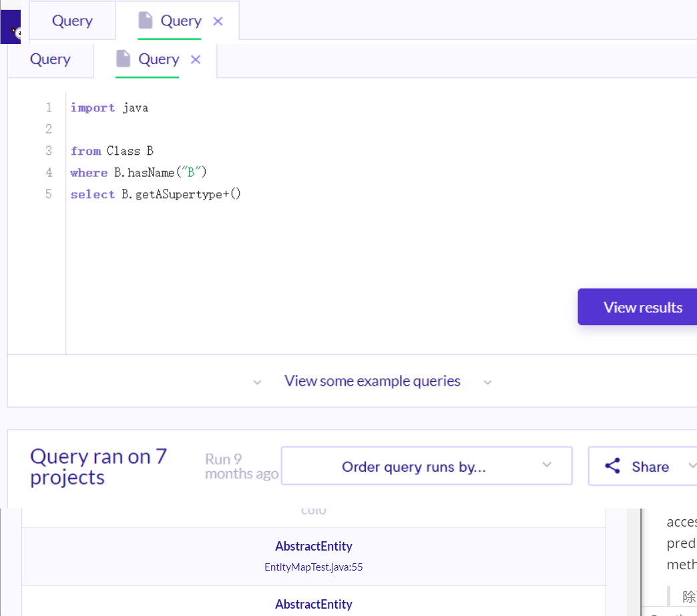697x616 pixels.
Task: Click the document icon on lower Query tab
Action: pos(123,59)
